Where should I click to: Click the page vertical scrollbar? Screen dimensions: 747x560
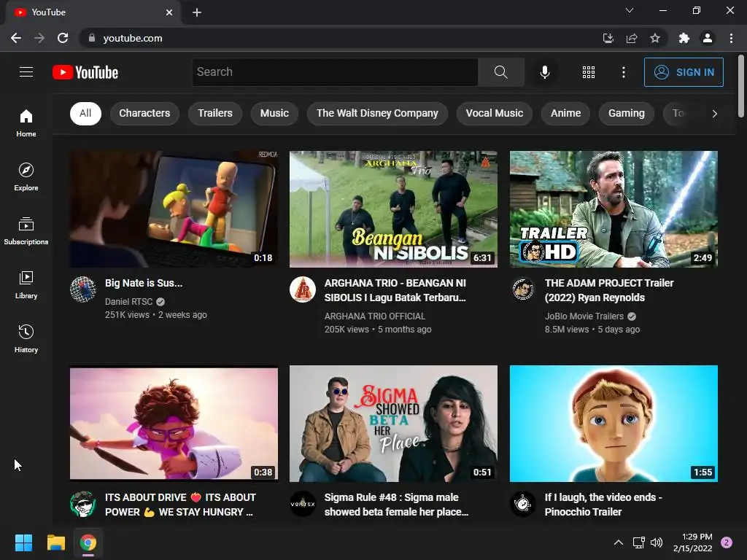741,86
